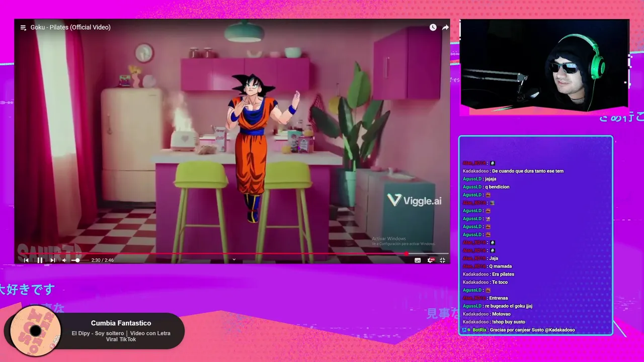Seek on the red video progress bar
Viewport: 644px width, 362px height.
232,253
